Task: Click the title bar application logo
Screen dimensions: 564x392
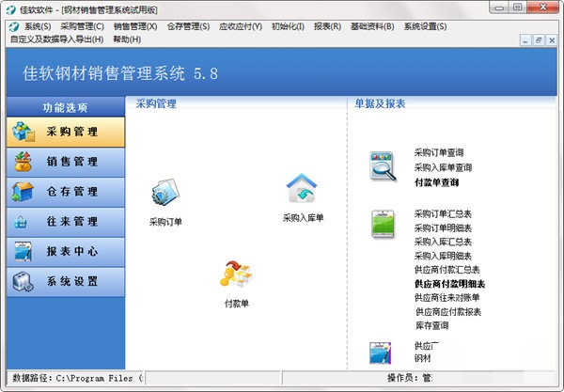Action: 10,10
